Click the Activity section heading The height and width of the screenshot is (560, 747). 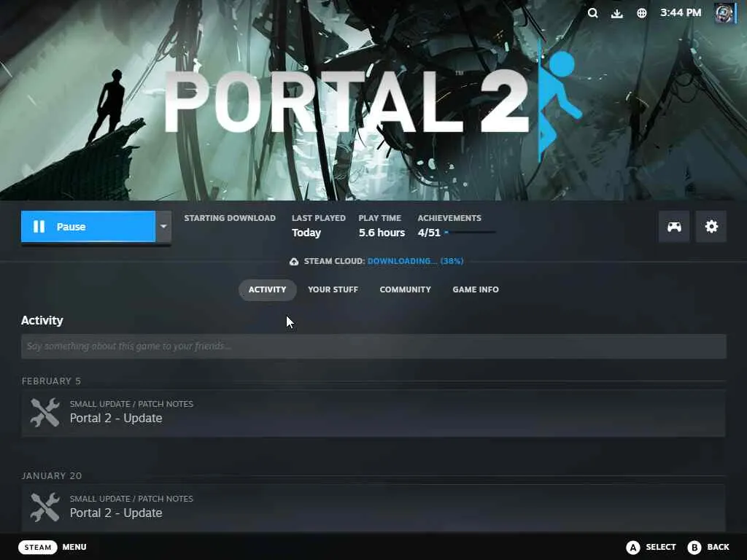42,321
